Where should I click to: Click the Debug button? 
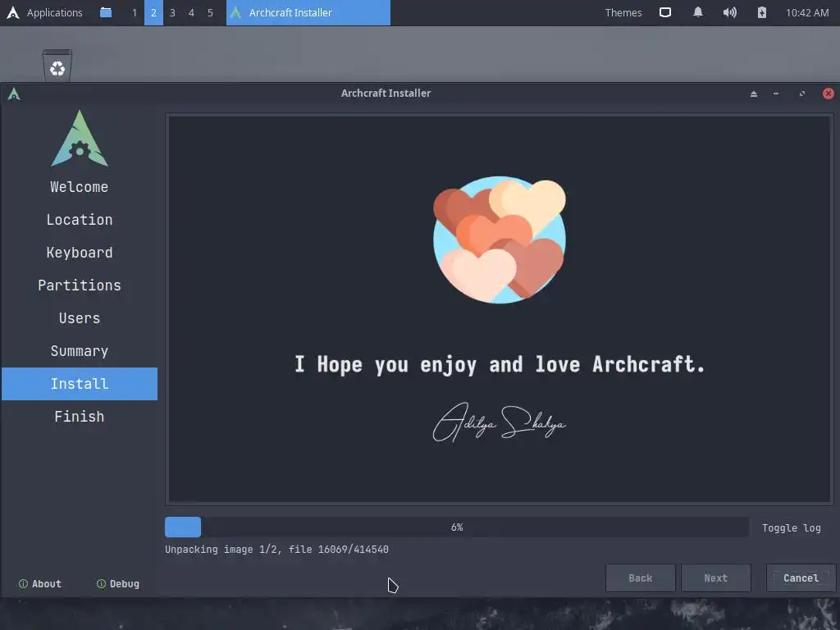point(118,584)
